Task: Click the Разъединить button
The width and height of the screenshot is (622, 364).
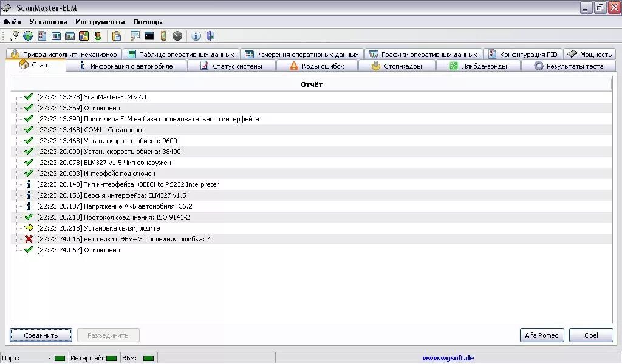Action: click(108, 335)
